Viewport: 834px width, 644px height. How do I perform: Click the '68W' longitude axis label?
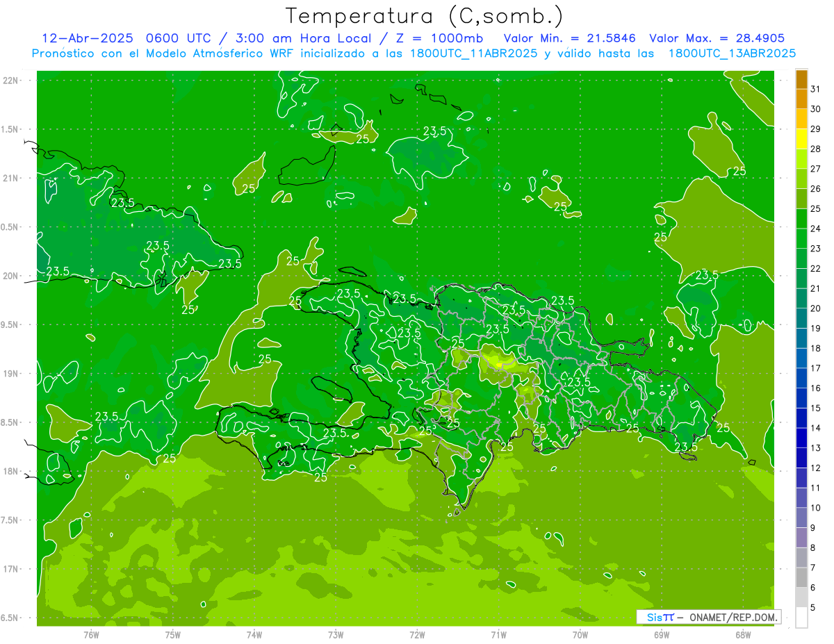(x=743, y=634)
